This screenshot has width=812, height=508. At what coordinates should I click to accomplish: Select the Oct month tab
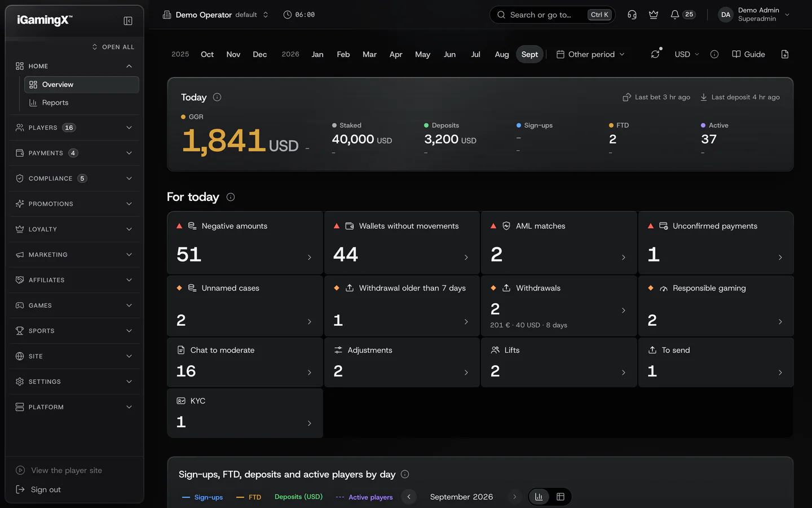click(x=207, y=54)
